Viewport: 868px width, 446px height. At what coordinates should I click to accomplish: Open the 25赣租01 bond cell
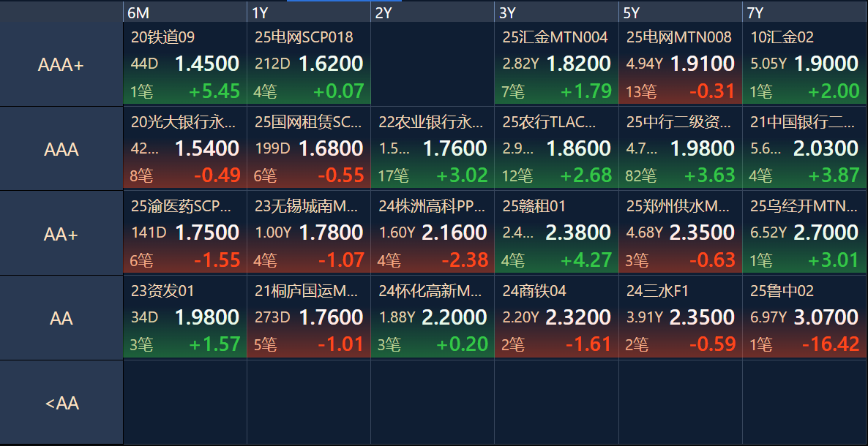click(x=556, y=233)
